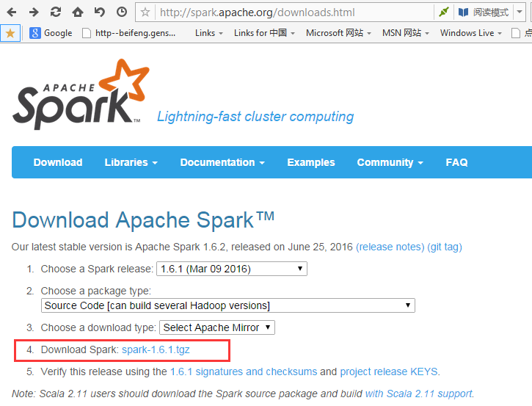
Task: Click the Undo/restore closed page icon
Action: [x=99, y=12]
